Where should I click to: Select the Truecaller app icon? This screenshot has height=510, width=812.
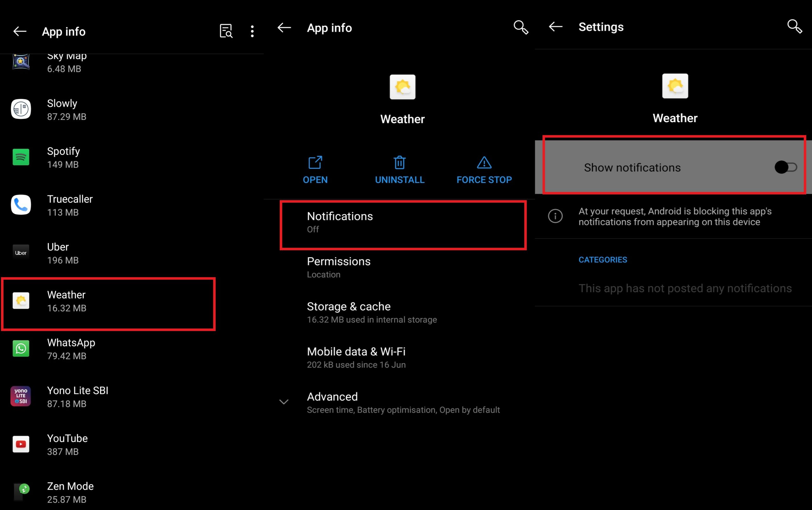tap(21, 205)
